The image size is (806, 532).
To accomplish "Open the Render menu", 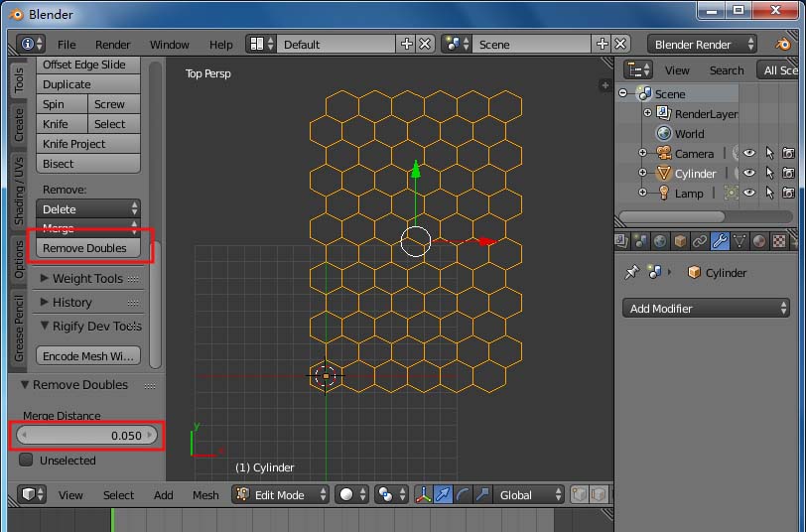I will click(x=112, y=45).
